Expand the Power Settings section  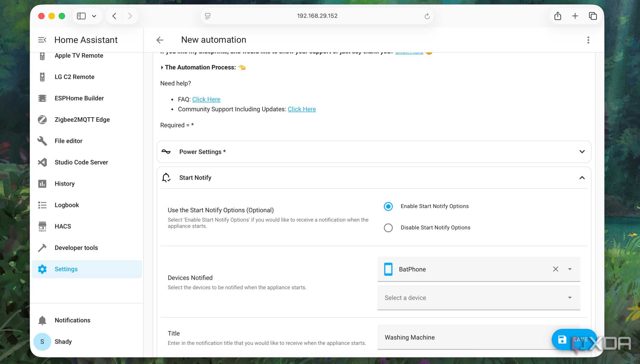point(374,152)
